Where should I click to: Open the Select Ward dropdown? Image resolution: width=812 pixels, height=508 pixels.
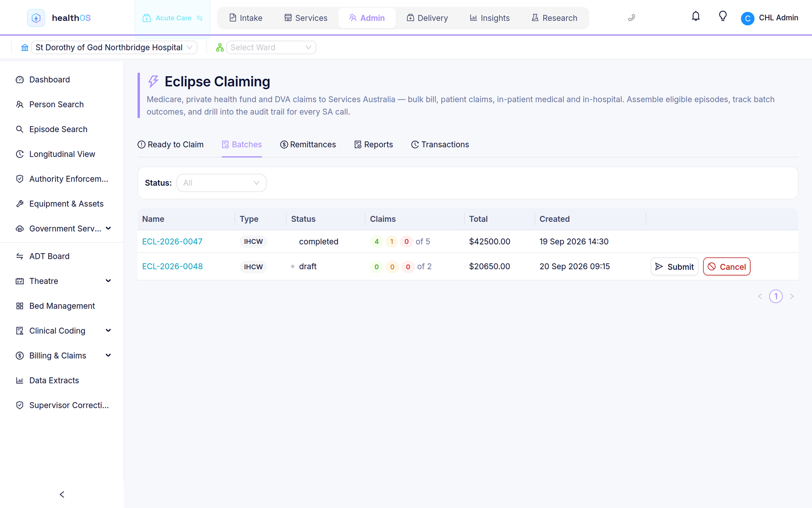coord(271,47)
